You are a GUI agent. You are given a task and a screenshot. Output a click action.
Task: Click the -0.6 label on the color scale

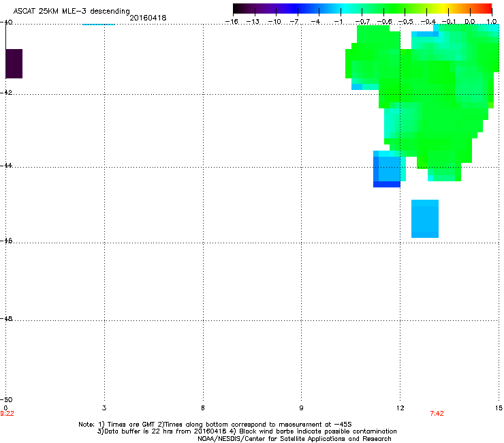pyautogui.click(x=384, y=22)
